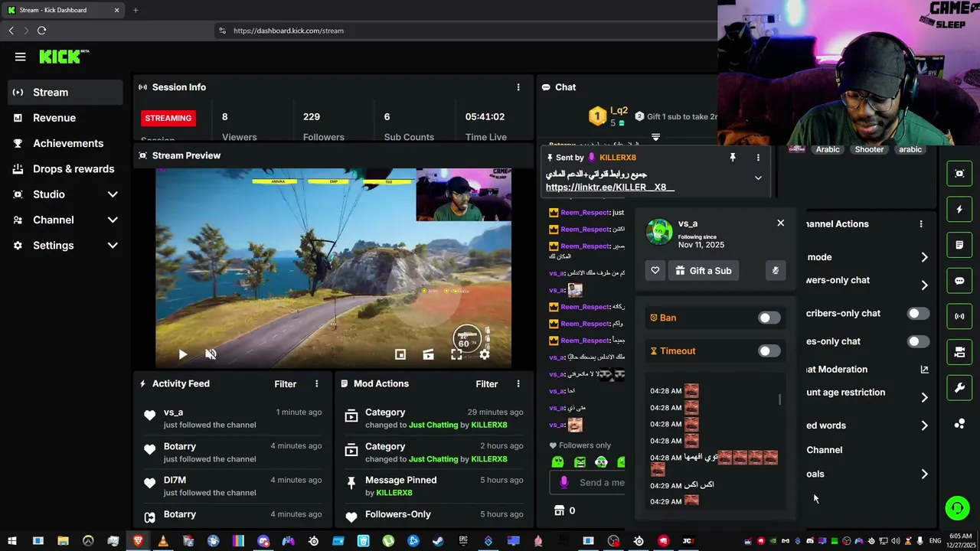Select Stream in the sidebar
980x551 pixels.
[x=65, y=92]
